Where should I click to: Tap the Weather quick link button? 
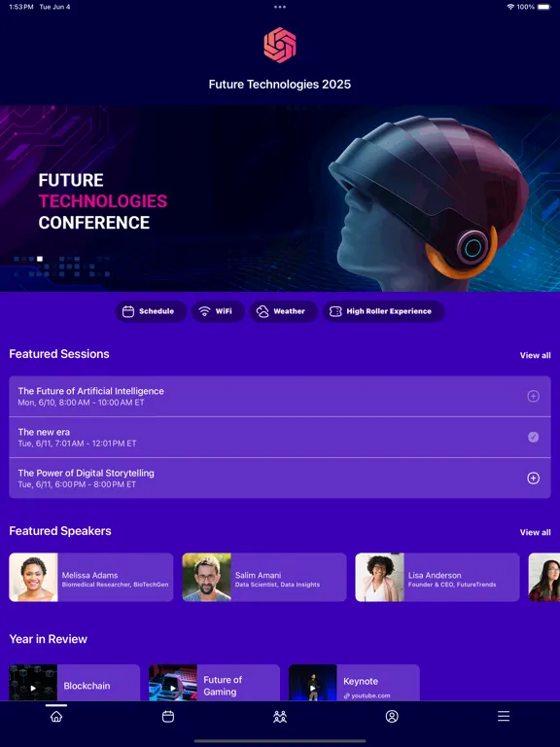(283, 311)
